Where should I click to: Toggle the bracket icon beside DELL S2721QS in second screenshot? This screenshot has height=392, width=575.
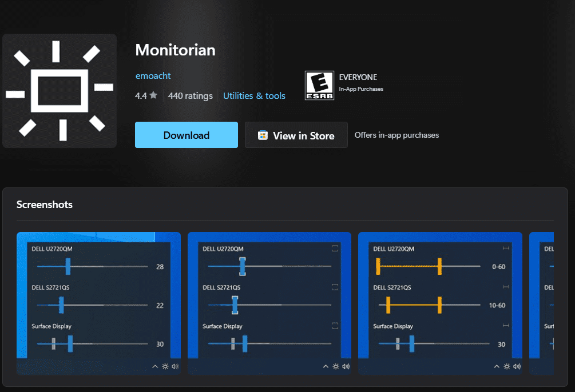click(x=335, y=287)
